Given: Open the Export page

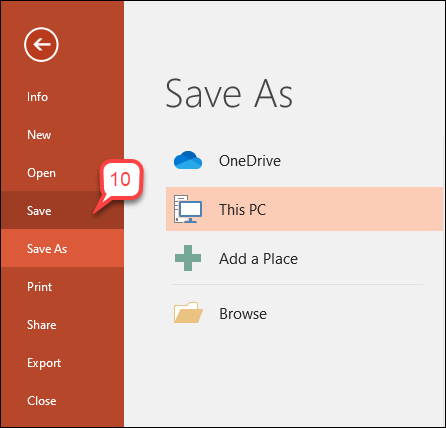Looking at the screenshot, I should [x=44, y=363].
